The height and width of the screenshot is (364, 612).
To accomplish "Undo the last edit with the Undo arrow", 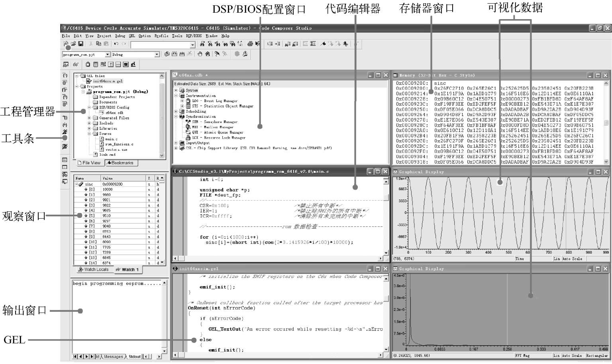I will click(116, 44).
